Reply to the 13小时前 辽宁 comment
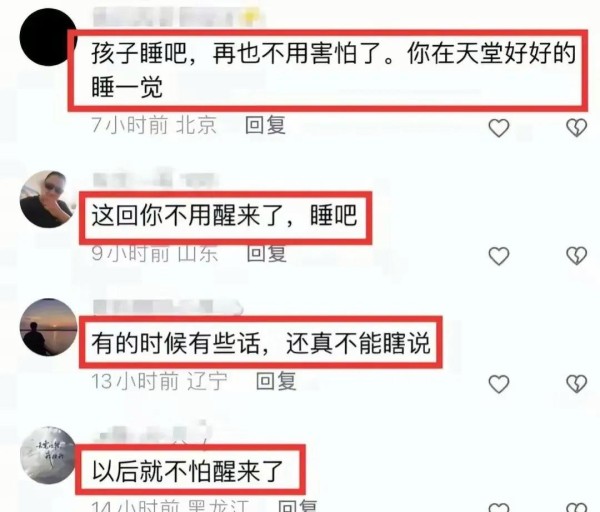Viewport: 600px width, 512px height. [276, 381]
